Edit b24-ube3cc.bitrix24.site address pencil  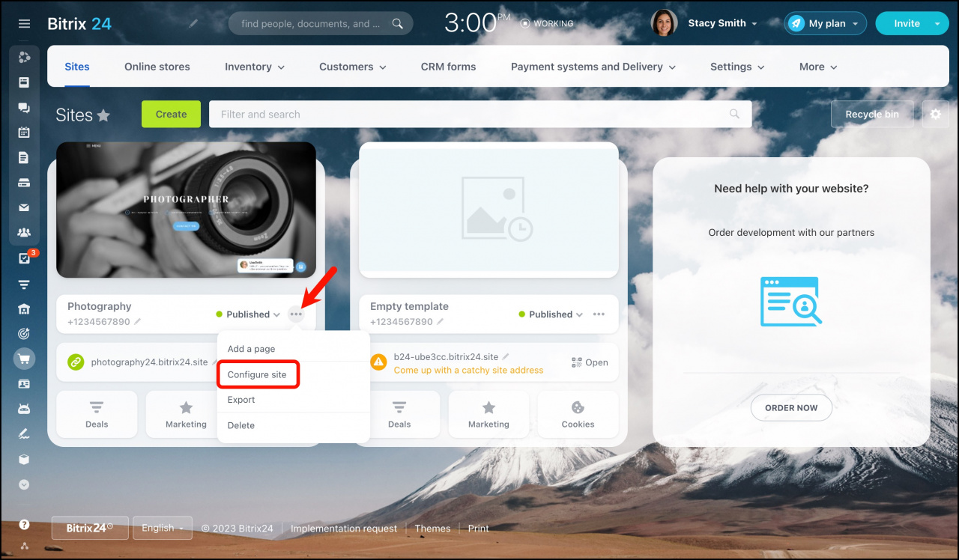[506, 356]
